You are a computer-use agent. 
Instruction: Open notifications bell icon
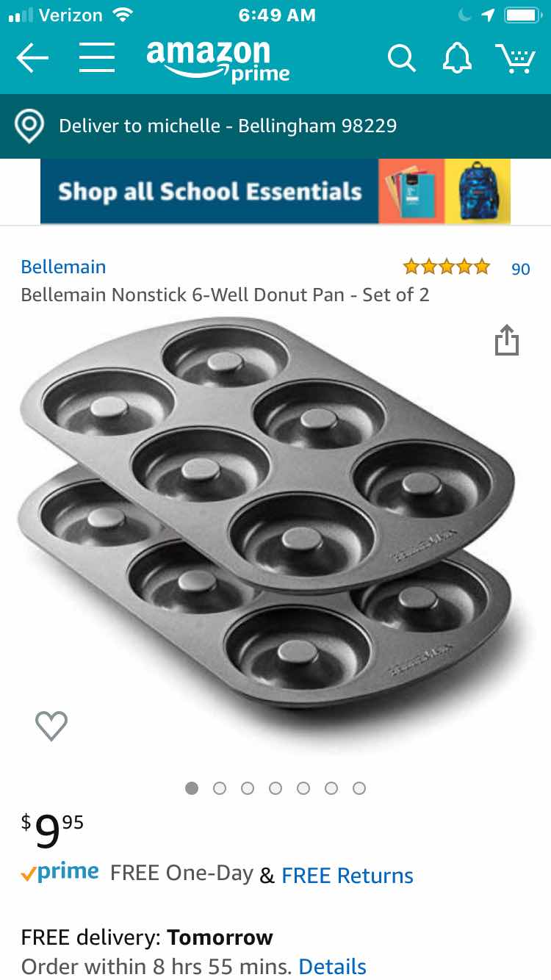457,57
